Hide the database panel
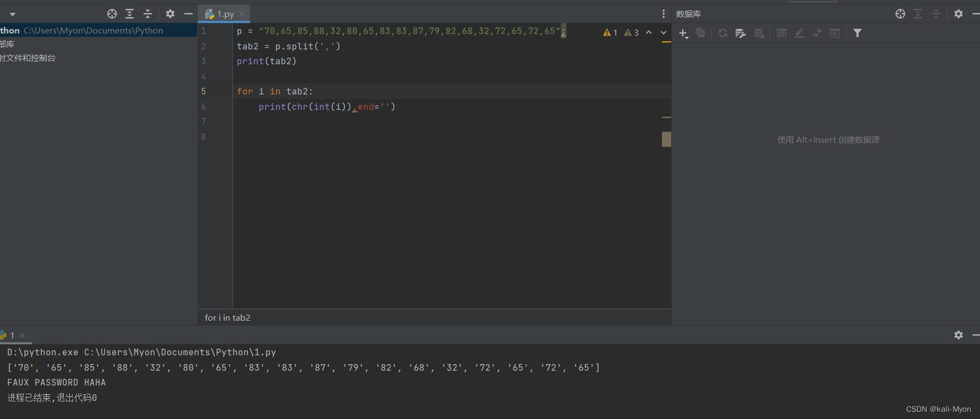 click(976, 14)
